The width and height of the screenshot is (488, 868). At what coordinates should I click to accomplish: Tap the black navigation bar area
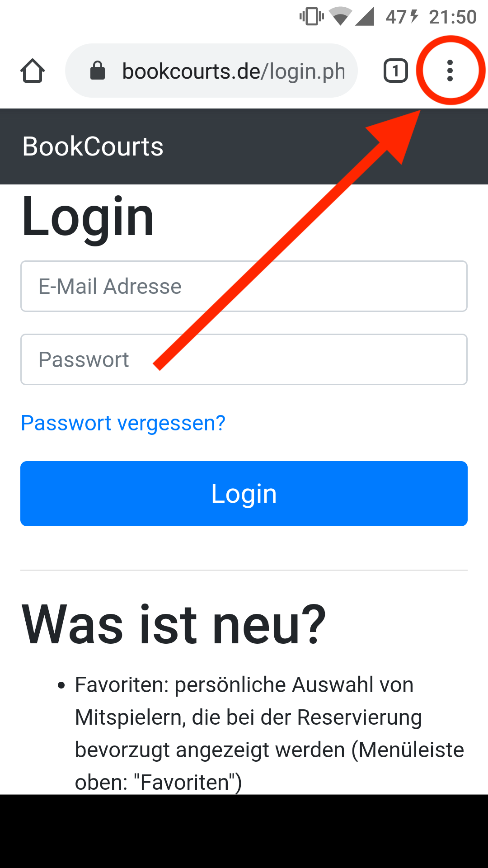point(244,831)
